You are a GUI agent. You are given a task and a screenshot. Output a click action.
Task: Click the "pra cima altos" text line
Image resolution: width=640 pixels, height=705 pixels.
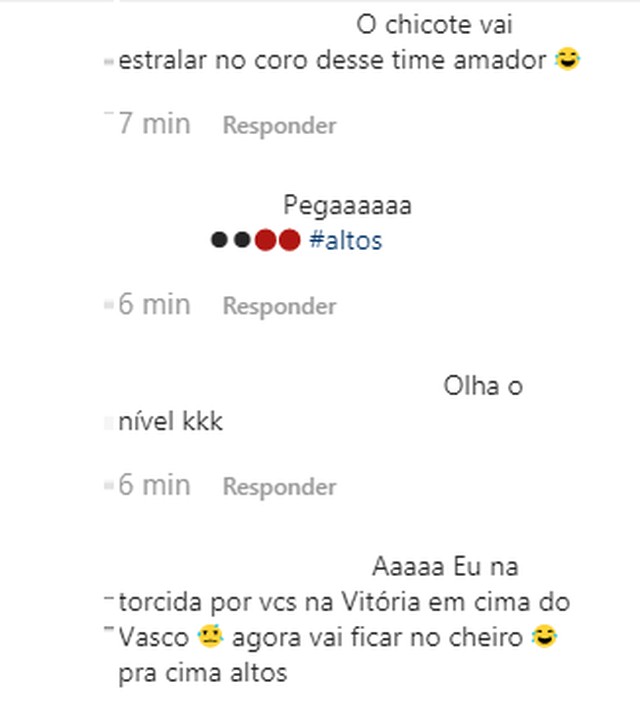coord(203,673)
